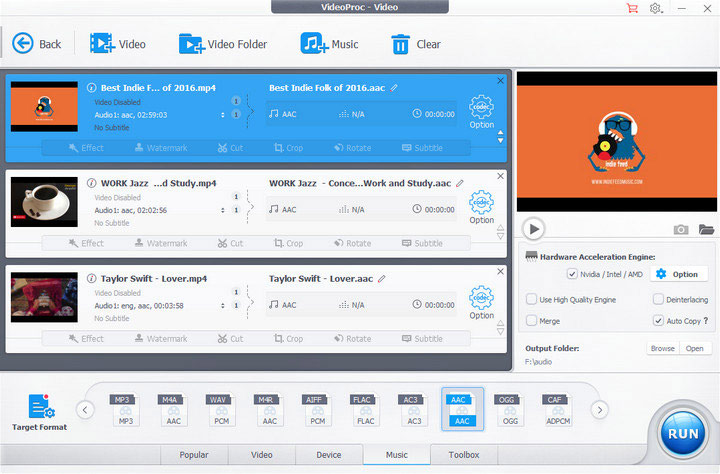Select the MP3 format
The height and width of the screenshot is (474, 720).
[x=125, y=409]
